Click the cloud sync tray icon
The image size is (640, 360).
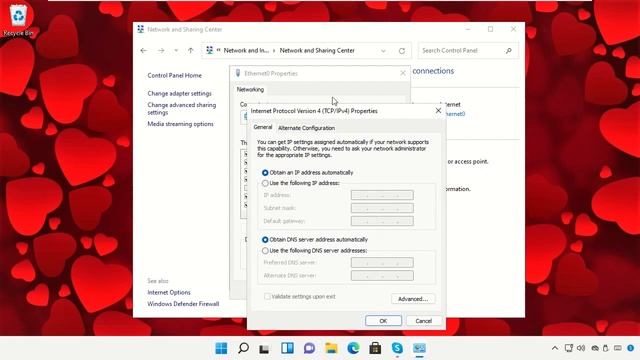pyautogui.click(x=595, y=348)
